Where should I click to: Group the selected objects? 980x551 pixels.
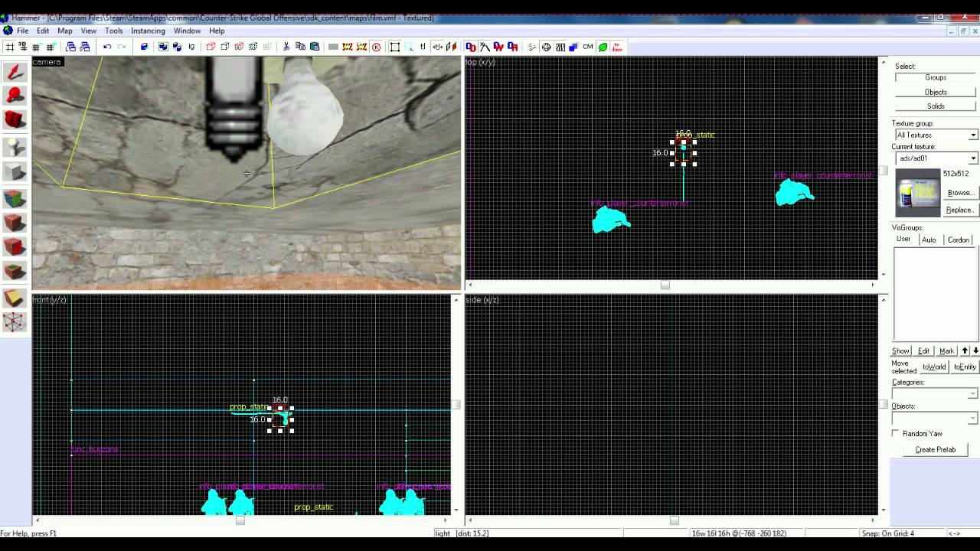point(163,47)
